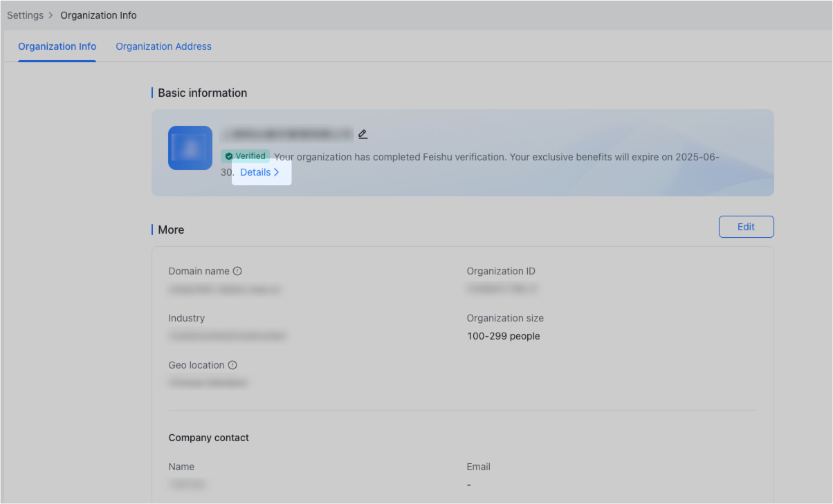Click the Verified badge in Basic information
This screenshot has width=833, height=504.
[246, 156]
